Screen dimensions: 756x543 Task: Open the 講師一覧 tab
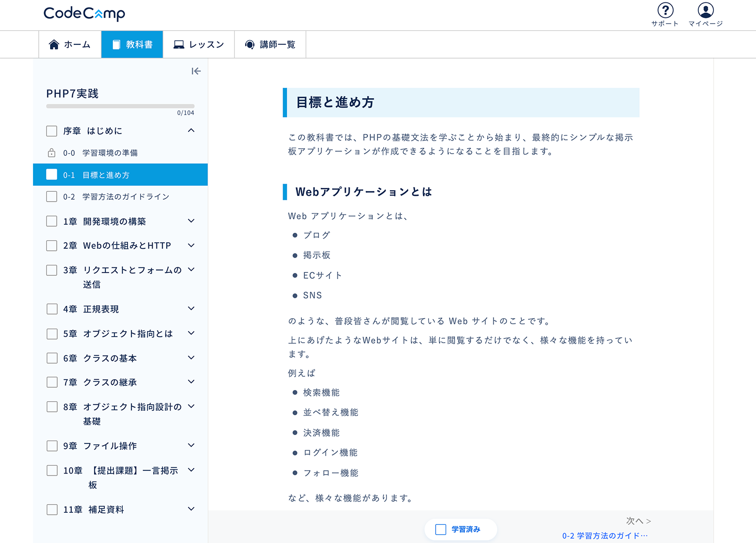[x=270, y=44]
